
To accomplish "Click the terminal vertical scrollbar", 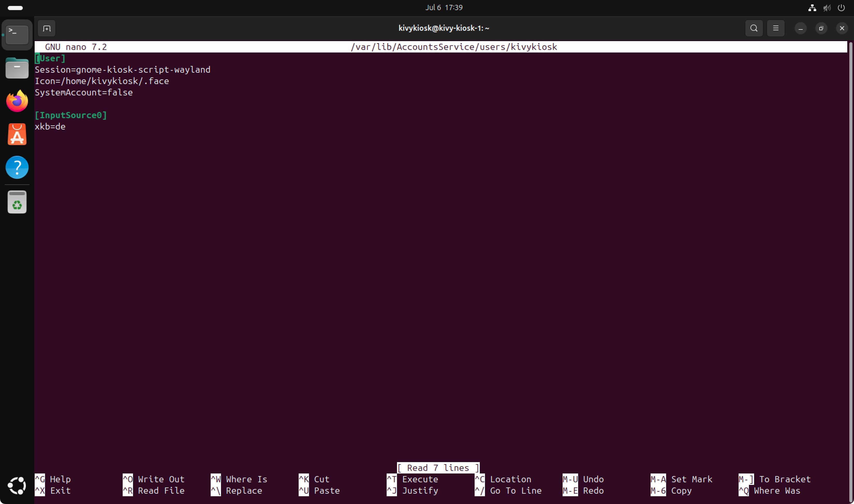I will (x=851, y=272).
